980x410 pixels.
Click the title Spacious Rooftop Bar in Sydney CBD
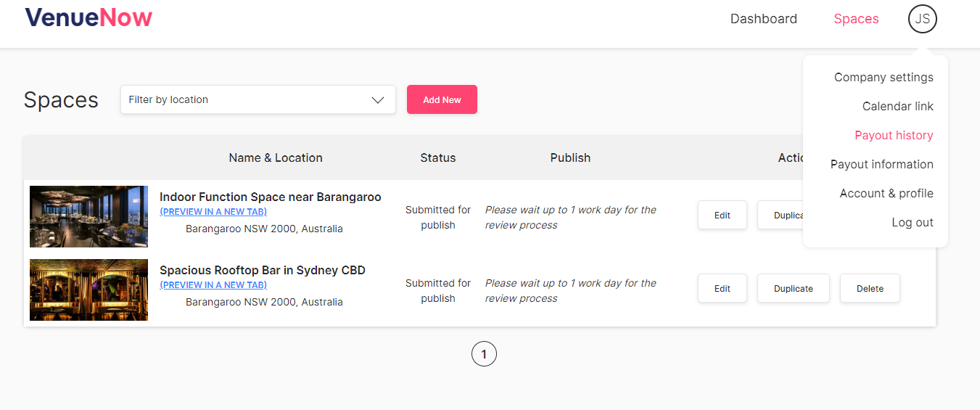click(263, 270)
